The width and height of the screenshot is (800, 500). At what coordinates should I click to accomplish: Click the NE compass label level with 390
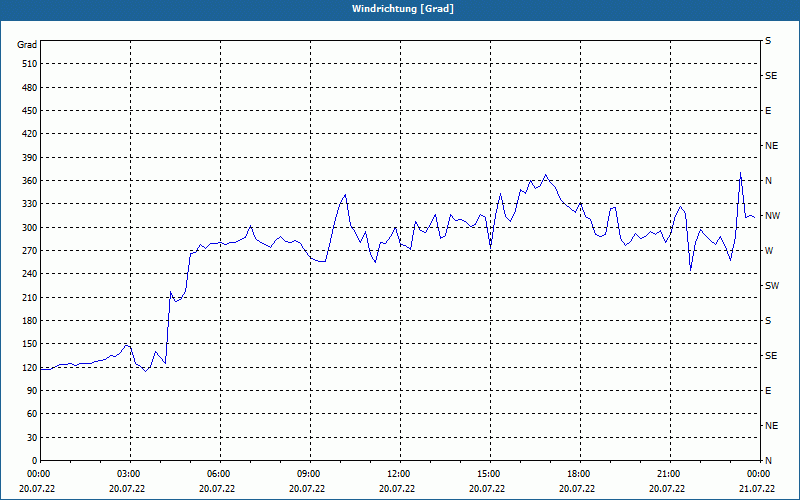pos(771,146)
